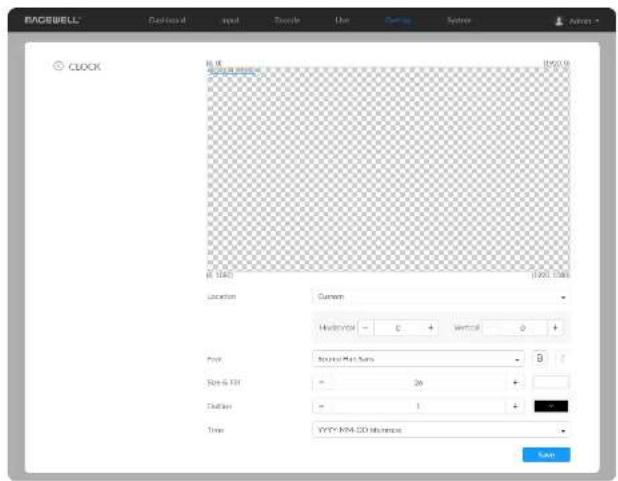
Task: Select the clock text overlay in preview
Action: click(234, 71)
